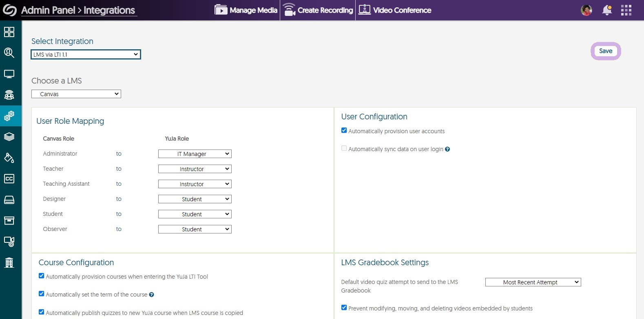Select Video Conference in top menu
Image resolution: width=644 pixels, height=319 pixels.
[395, 10]
